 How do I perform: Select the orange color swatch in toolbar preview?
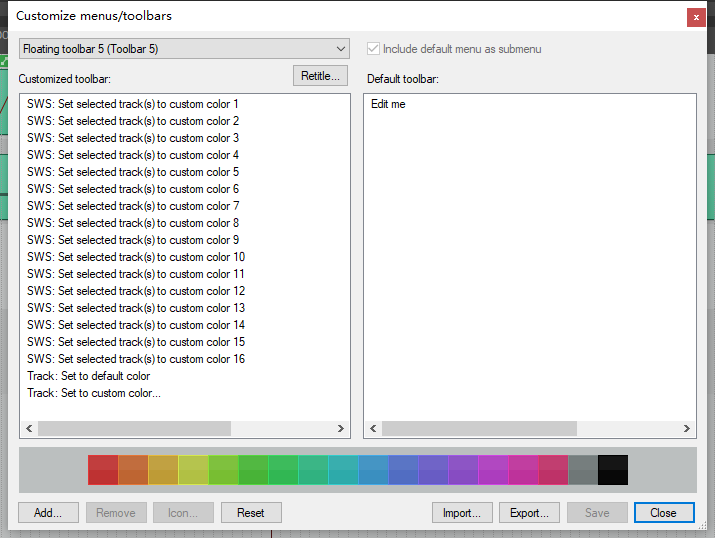[x=133, y=470]
